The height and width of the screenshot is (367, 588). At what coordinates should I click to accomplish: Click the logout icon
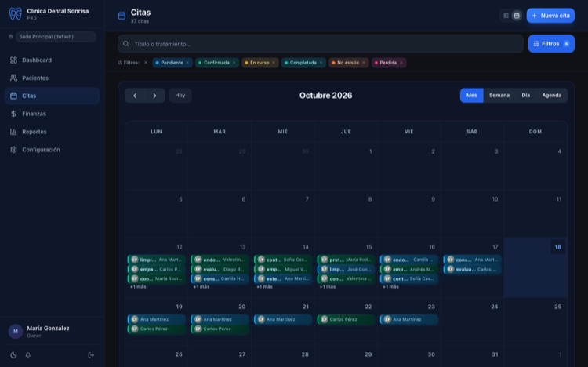tap(91, 355)
